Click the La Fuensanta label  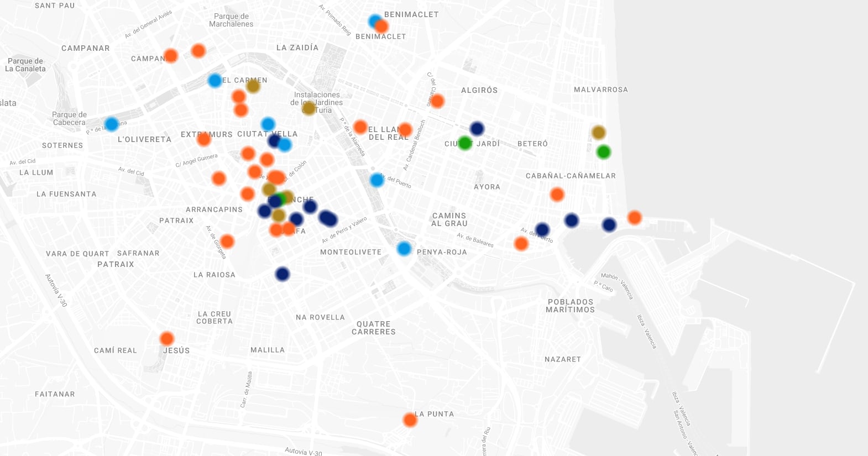point(66,194)
